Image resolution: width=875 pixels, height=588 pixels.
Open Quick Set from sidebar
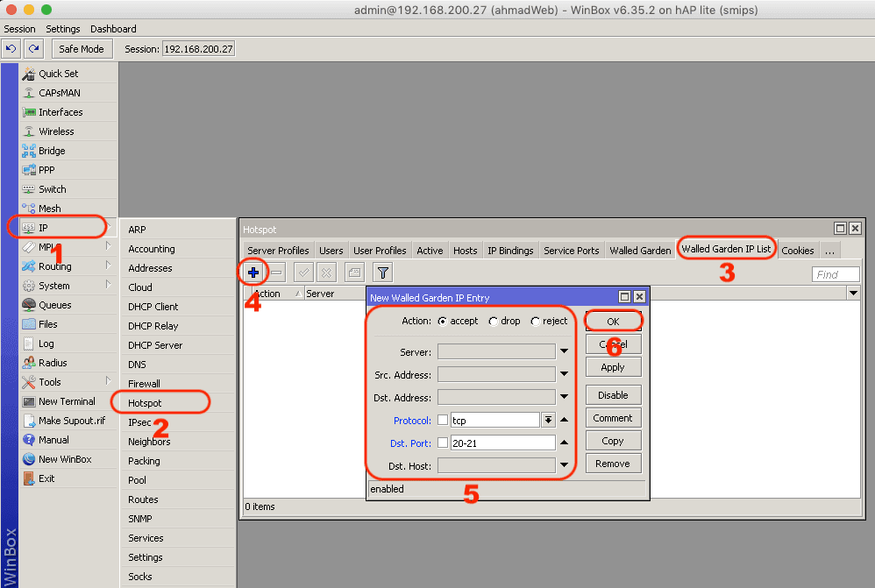(68, 74)
